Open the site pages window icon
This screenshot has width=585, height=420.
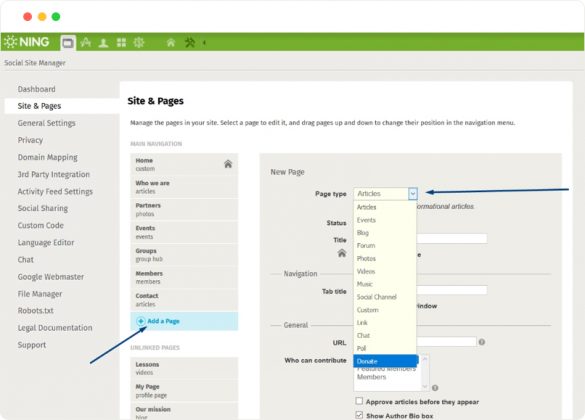click(x=68, y=43)
